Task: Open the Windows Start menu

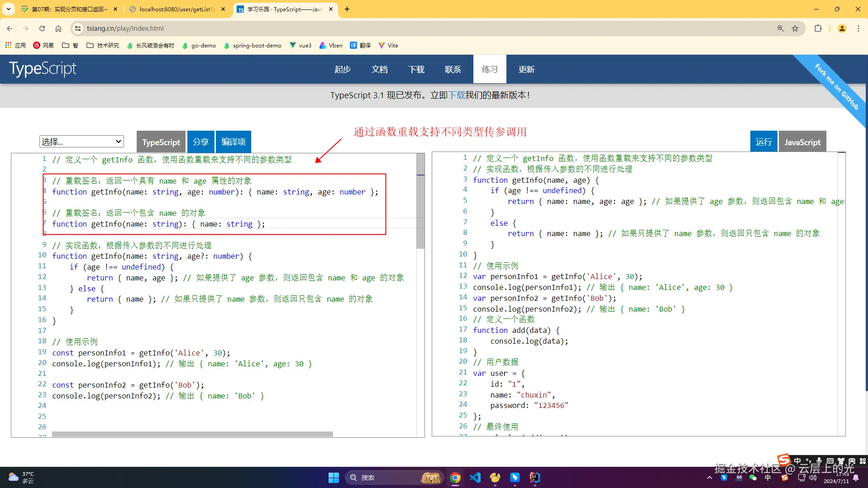Action: 334,478
